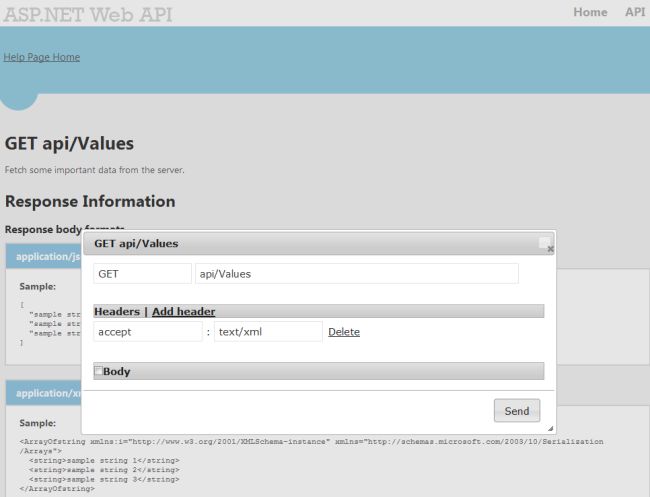This screenshot has height=497, width=650.
Task: Click the Send button
Action: [x=517, y=410]
